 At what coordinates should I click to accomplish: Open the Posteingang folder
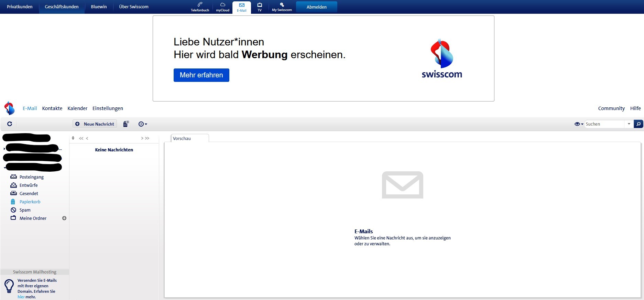coord(32,177)
